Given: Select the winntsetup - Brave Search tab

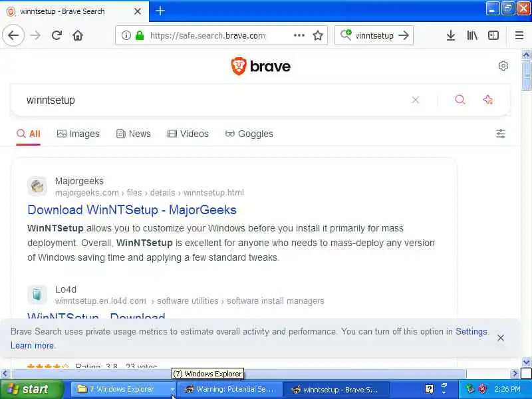Looking at the screenshot, I should [74, 11].
